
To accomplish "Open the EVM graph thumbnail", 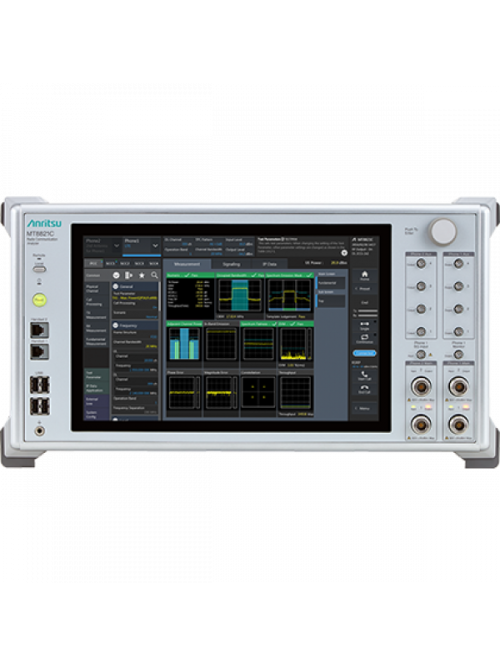I will click(295, 345).
